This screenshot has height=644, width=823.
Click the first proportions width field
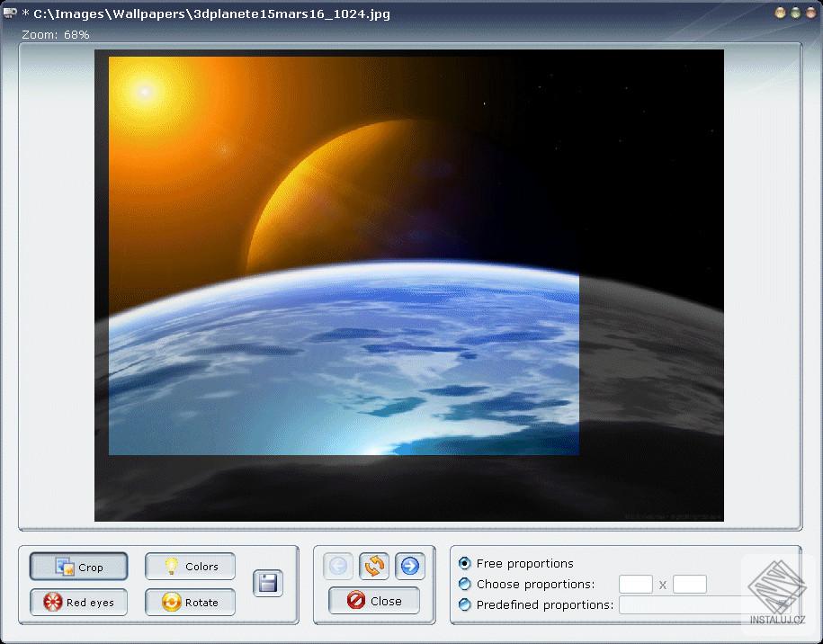(635, 585)
